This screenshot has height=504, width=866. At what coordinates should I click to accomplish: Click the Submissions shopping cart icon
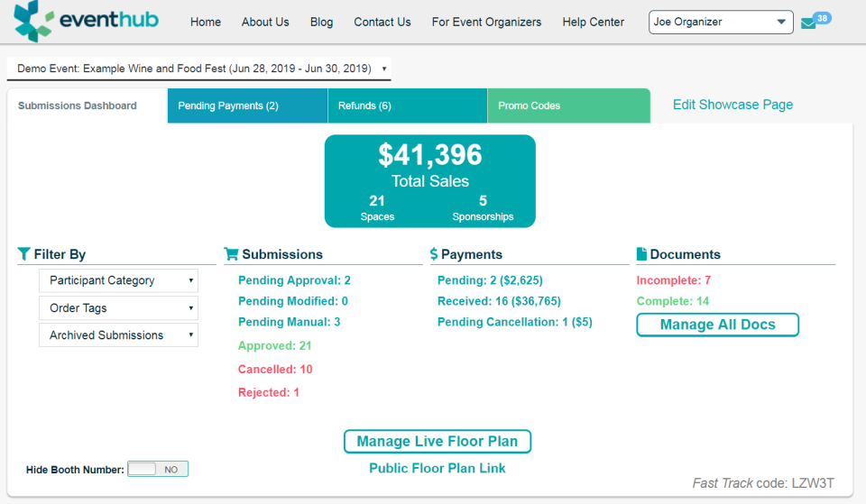[231, 254]
